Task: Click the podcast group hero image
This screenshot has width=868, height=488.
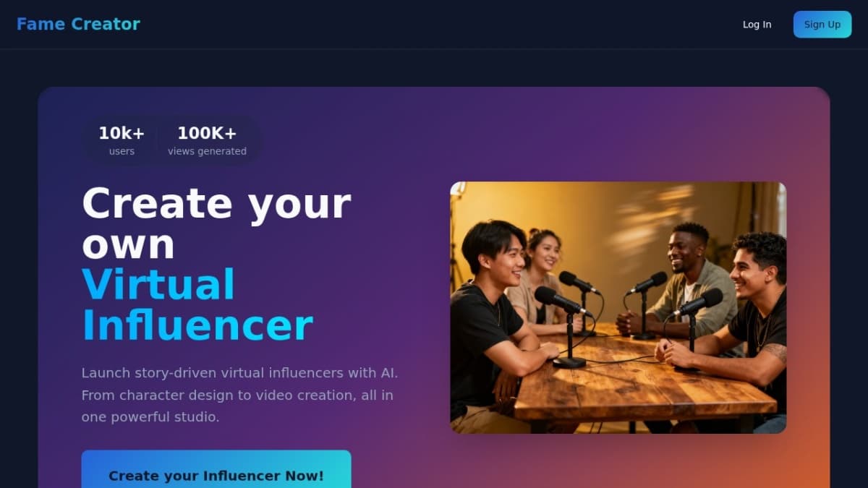Action: pyautogui.click(x=618, y=307)
